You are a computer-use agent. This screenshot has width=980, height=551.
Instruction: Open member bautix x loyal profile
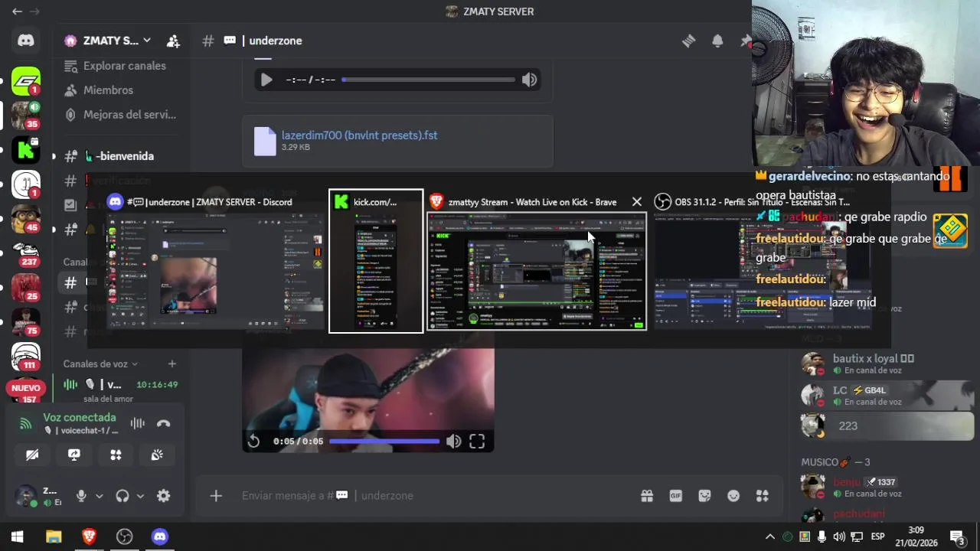884,364
